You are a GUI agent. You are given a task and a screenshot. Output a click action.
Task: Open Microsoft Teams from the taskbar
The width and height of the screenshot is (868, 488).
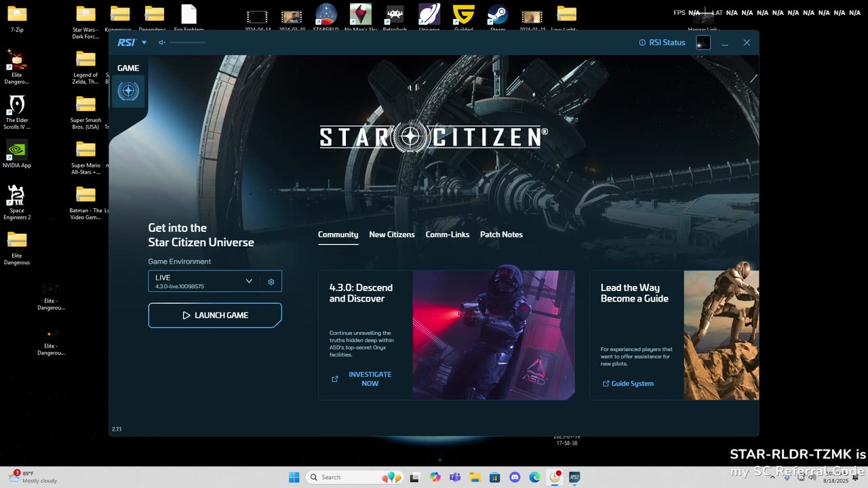point(455,477)
